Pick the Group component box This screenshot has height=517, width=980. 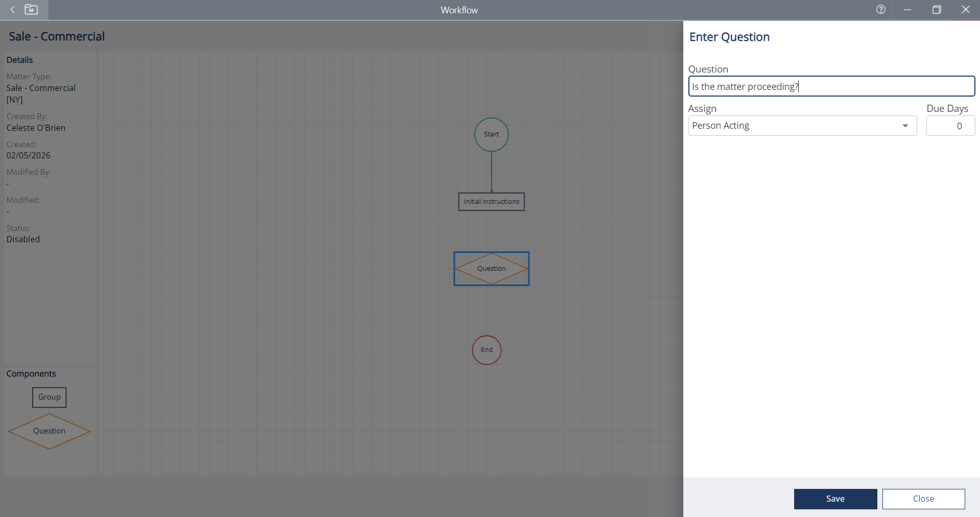[x=50, y=397]
